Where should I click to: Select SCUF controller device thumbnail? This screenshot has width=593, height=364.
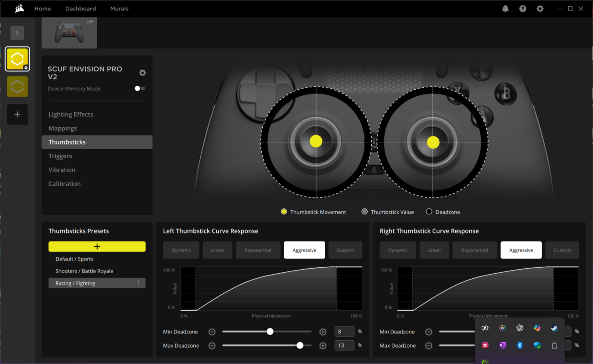tap(69, 33)
